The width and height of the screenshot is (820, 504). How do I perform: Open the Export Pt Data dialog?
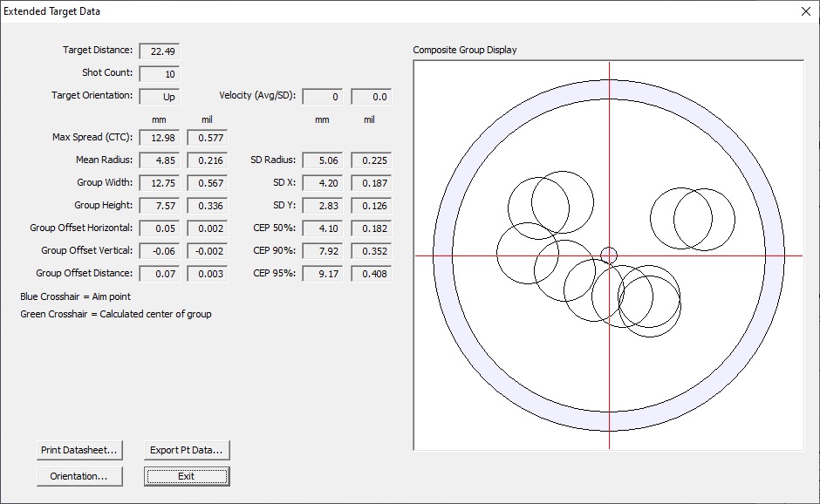click(187, 450)
